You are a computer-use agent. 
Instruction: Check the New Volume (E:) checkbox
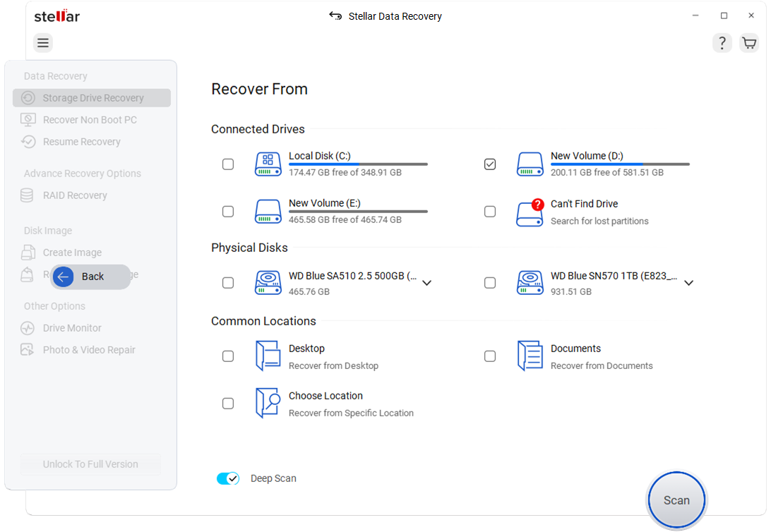pos(227,212)
